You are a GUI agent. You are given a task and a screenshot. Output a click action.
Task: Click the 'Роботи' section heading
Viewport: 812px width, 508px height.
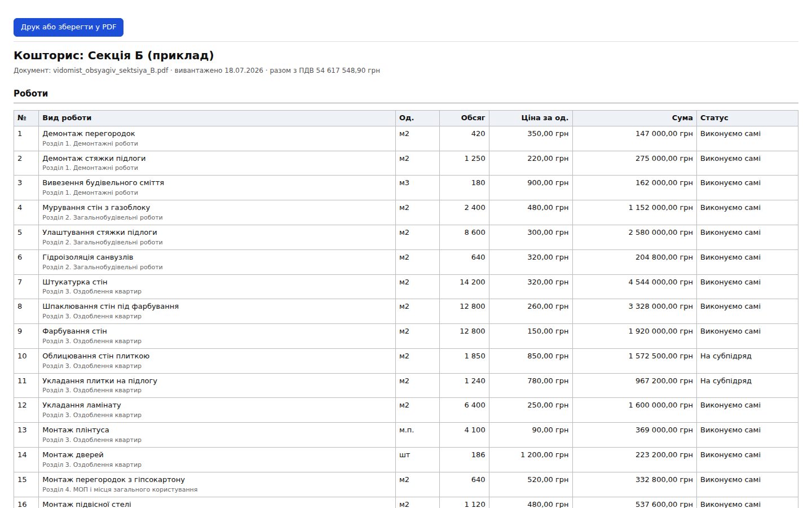point(30,93)
